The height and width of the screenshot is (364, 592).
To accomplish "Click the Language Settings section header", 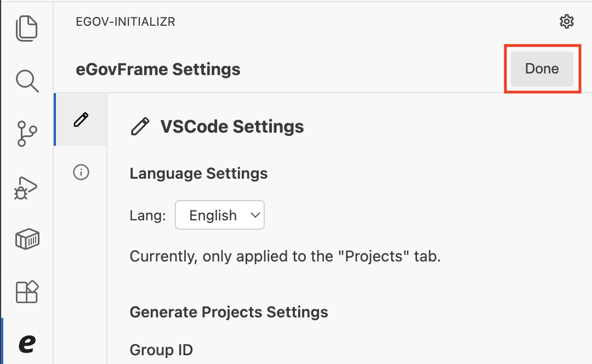I will tap(198, 173).
